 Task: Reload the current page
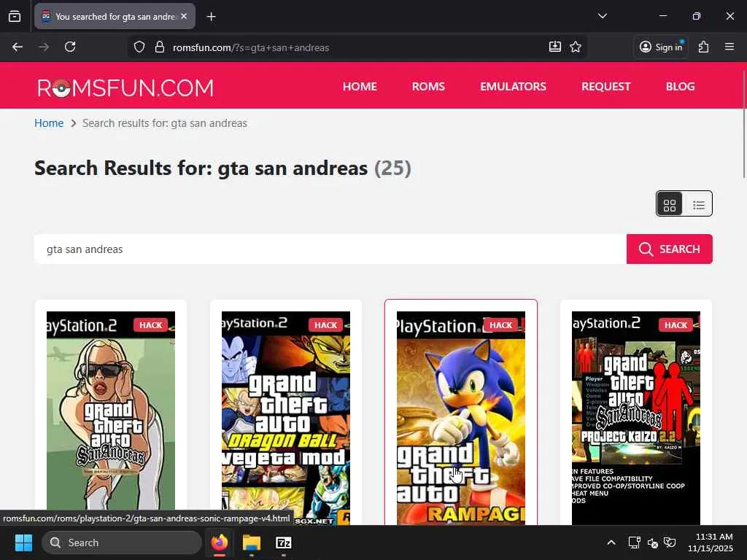[x=70, y=47]
